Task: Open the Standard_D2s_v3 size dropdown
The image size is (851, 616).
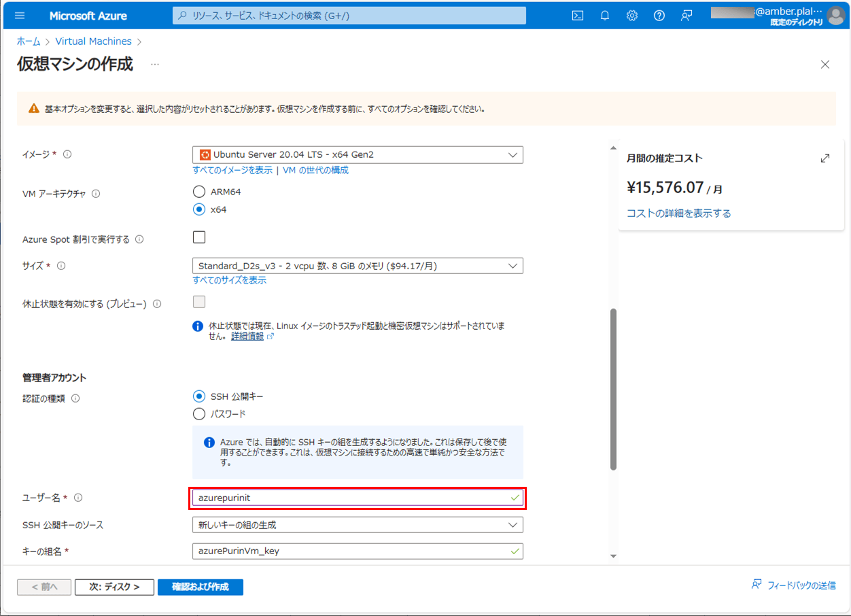Action: (x=358, y=266)
